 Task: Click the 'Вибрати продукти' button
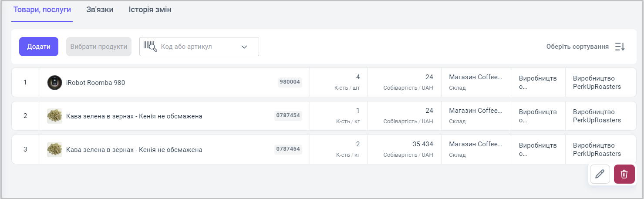99,47
